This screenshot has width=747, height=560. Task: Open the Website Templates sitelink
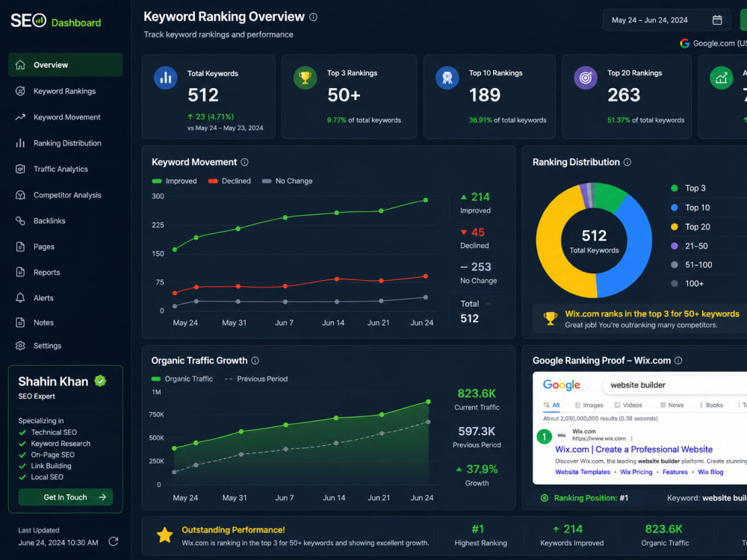pos(583,472)
